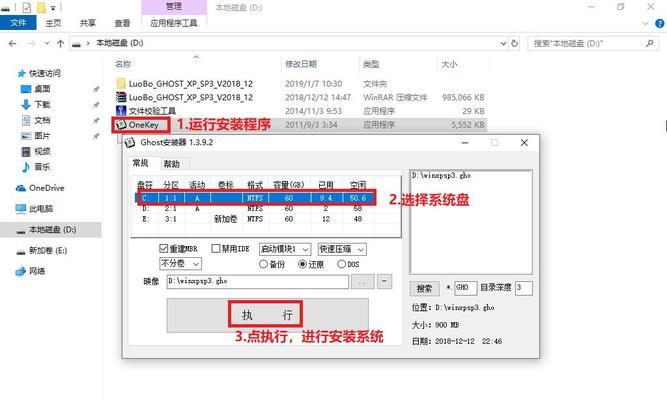Open the 文件 ribbon tab

pyautogui.click(x=18, y=23)
